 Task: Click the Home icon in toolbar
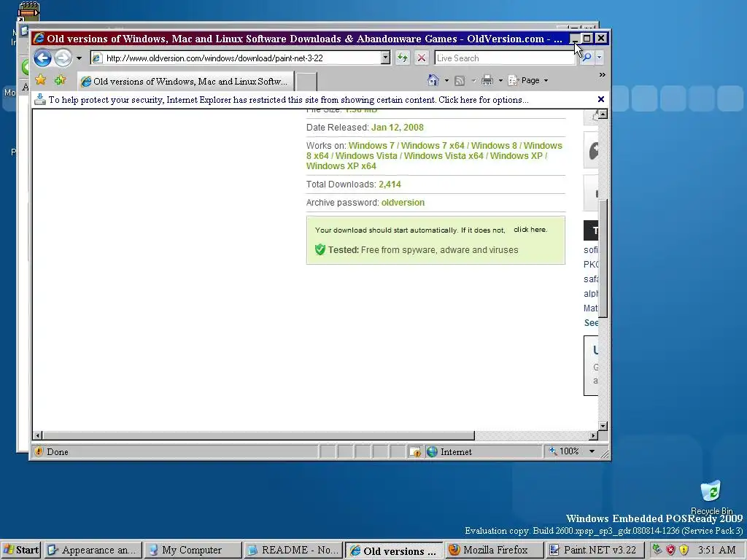click(433, 80)
